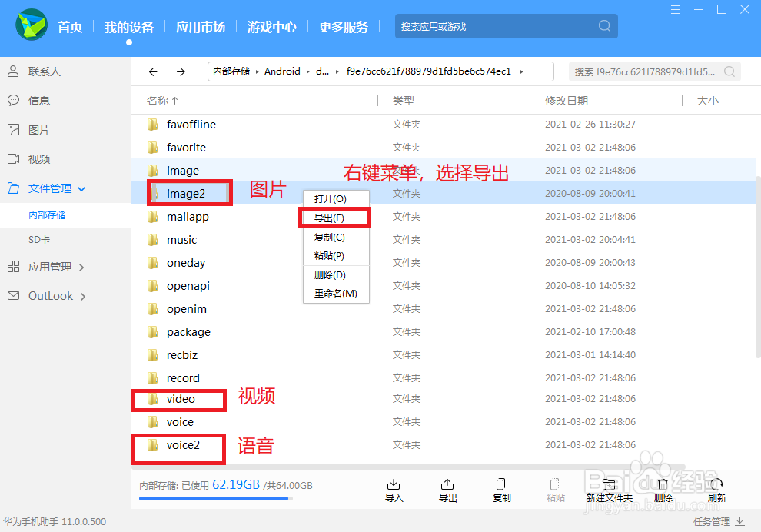Click the 导入 (Import) icon

[x=394, y=490]
